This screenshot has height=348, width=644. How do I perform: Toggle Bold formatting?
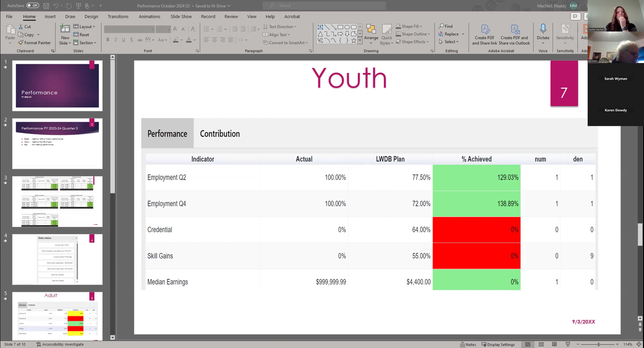[x=108, y=40]
